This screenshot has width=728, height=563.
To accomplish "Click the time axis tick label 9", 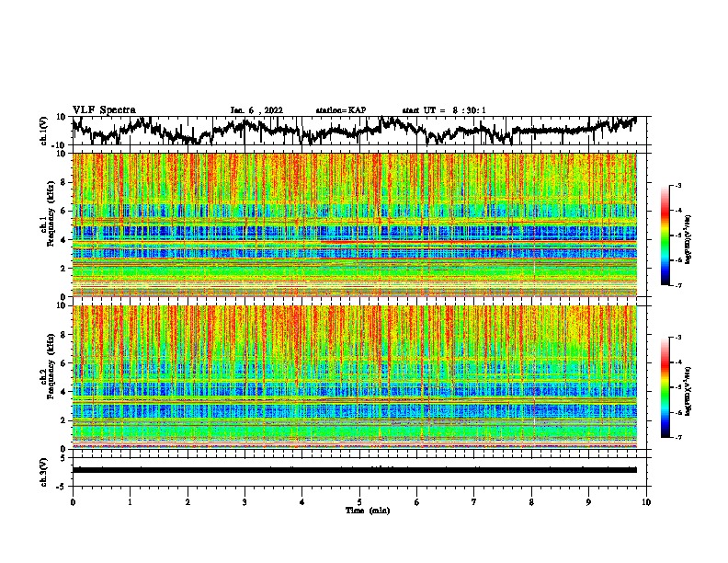I will tap(588, 502).
